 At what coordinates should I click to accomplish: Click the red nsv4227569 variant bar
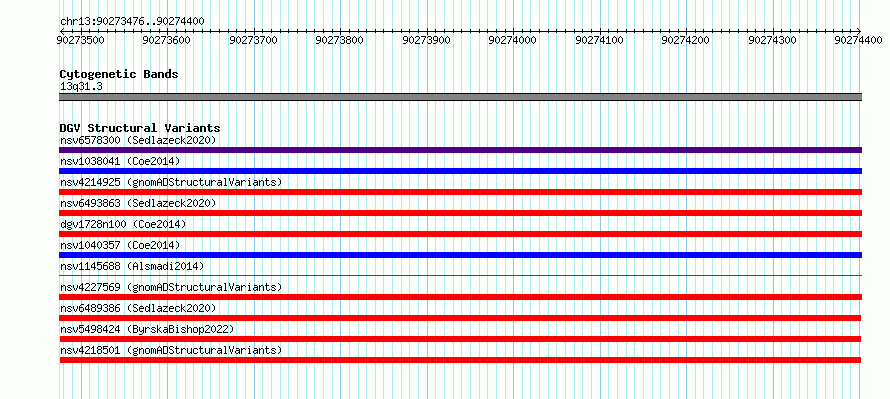click(460, 297)
